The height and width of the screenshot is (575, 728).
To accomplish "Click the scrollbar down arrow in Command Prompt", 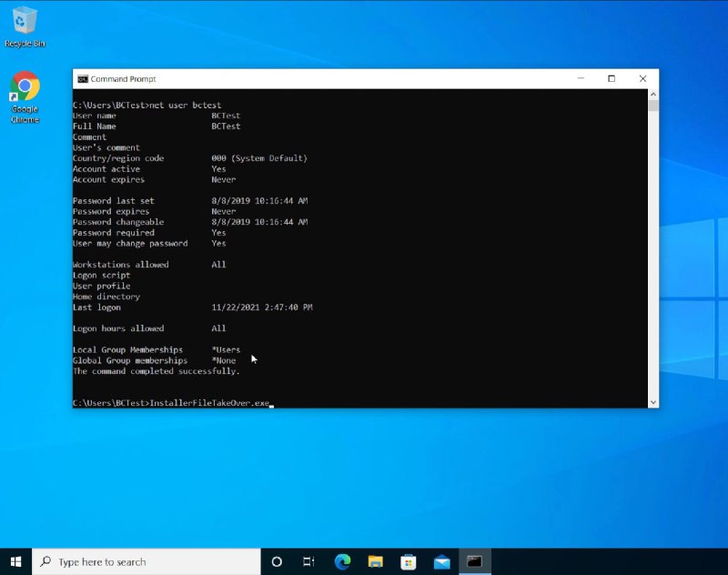I will click(653, 401).
